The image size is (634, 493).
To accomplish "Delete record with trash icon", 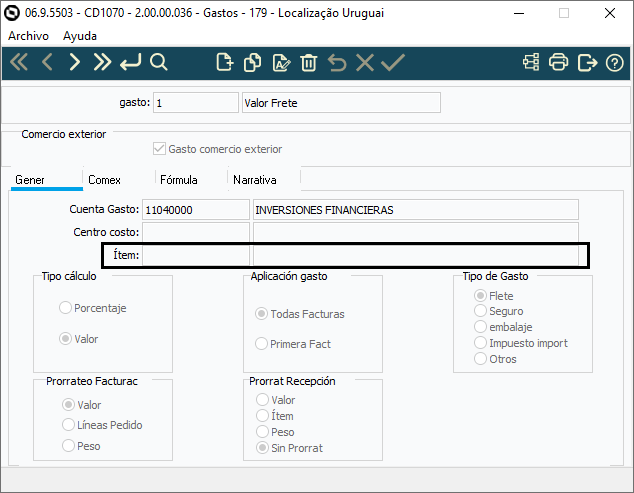I will (x=309, y=63).
